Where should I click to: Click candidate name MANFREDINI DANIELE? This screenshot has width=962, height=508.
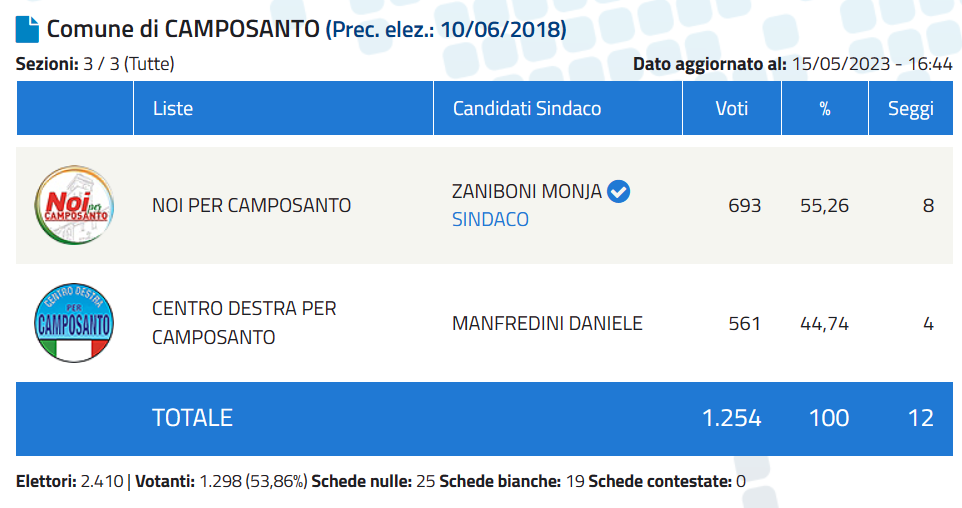(x=547, y=323)
